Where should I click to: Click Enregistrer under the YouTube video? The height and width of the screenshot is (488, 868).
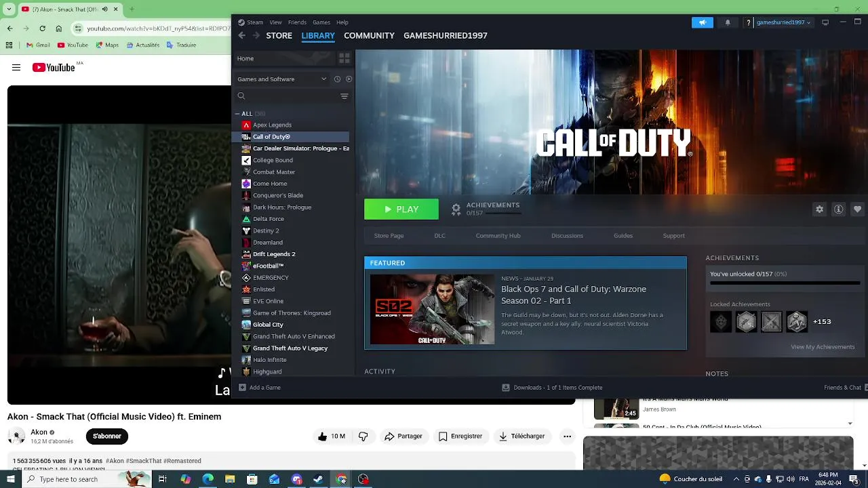point(460,436)
